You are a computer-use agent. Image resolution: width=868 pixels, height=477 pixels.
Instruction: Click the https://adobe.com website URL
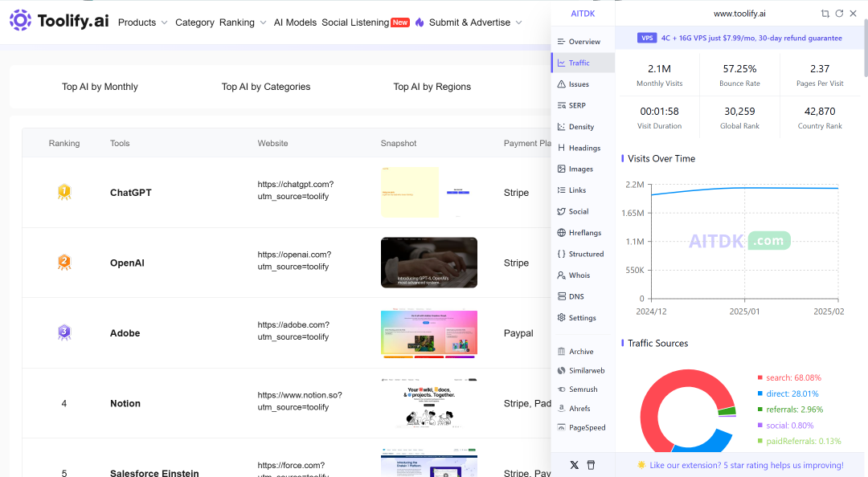click(293, 331)
